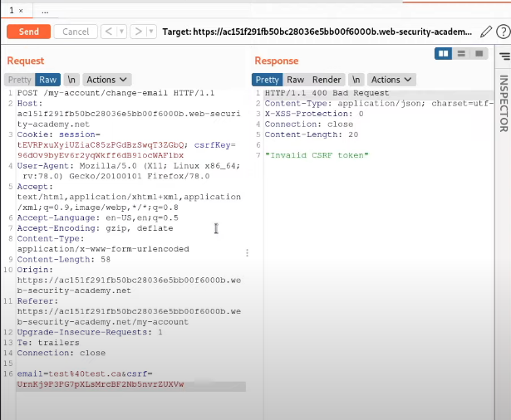Viewport: 511px width, 420px height.
Task: Click the Te: trailers header
Action: click(48, 343)
